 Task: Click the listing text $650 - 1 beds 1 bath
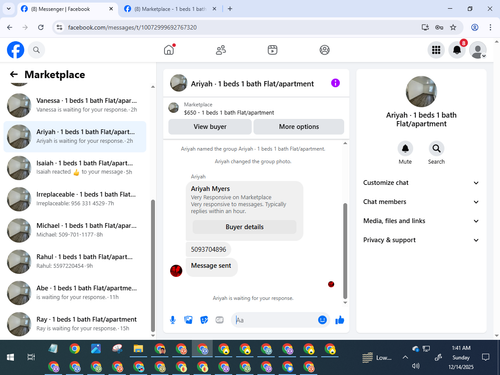click(229, 113)
